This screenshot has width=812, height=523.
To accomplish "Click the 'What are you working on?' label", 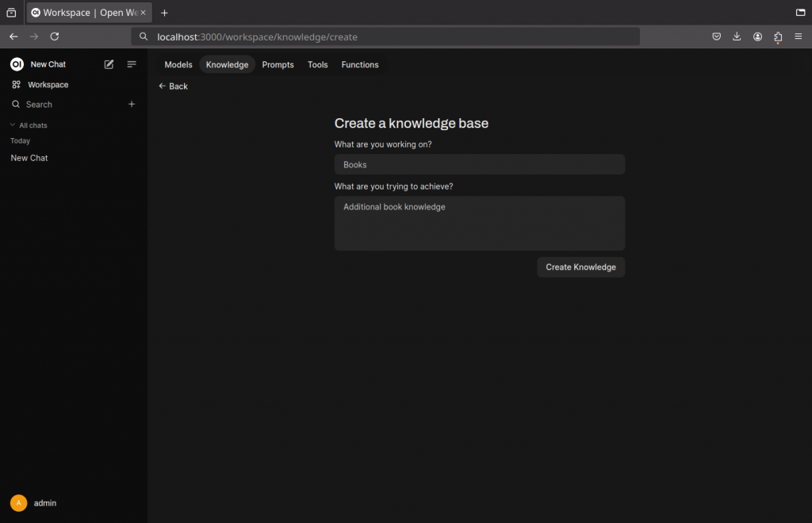I will pyautogui.click(x=383, y=144).
